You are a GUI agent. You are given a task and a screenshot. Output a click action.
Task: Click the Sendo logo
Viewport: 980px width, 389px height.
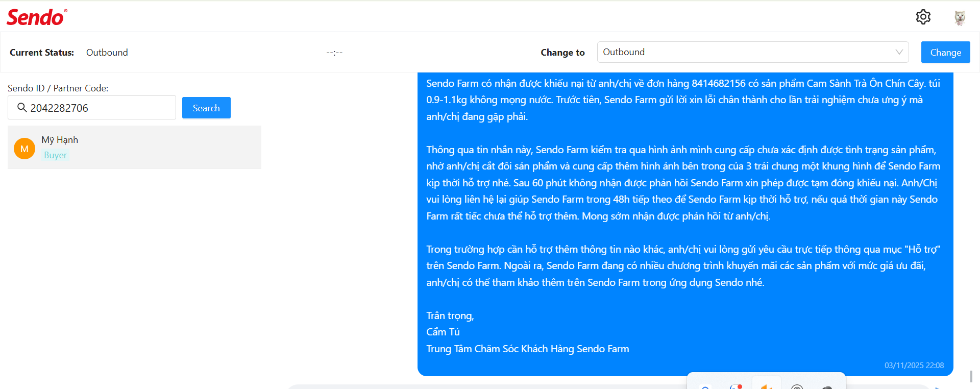click(37, 17)
